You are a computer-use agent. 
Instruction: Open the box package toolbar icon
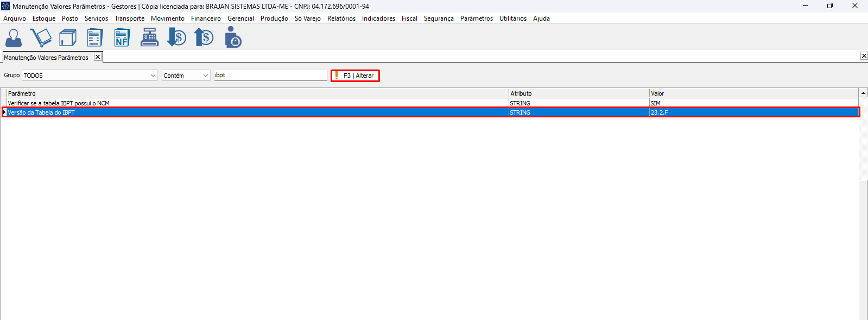tap(68, 38)
